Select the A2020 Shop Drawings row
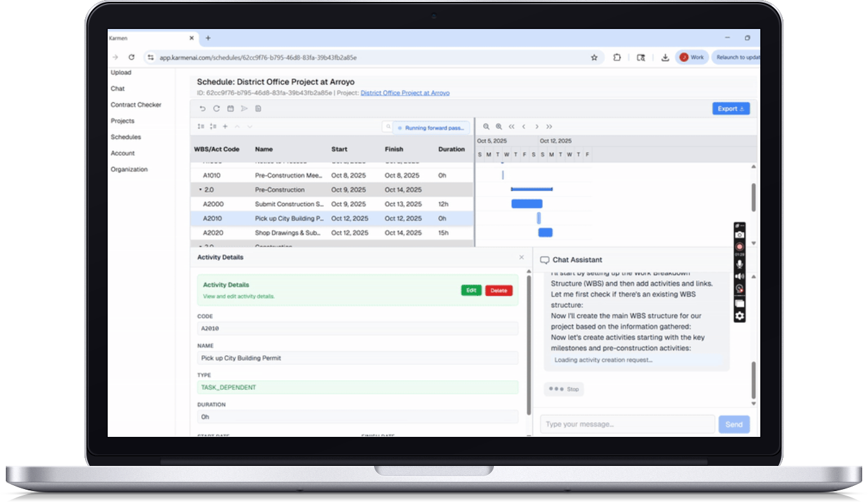This screenshot has height=502, width=868. tap(331, 233)
